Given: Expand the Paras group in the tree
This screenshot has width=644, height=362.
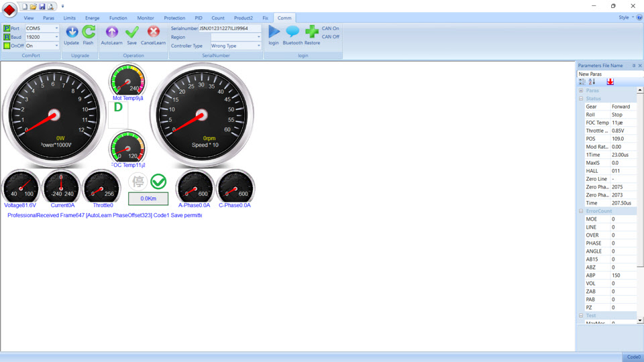Looking at the screenshot, I should 581,90.
